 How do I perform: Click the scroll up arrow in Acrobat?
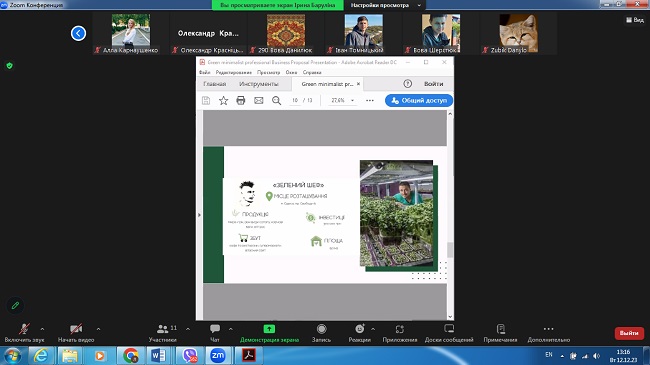(x=450, y=113)
